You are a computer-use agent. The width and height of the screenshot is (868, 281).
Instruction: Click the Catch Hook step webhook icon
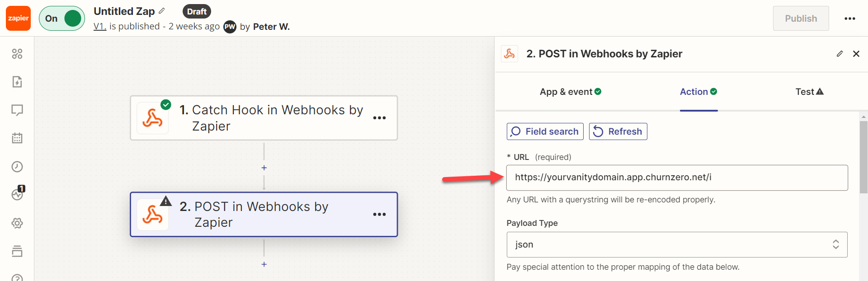[153, 118]
